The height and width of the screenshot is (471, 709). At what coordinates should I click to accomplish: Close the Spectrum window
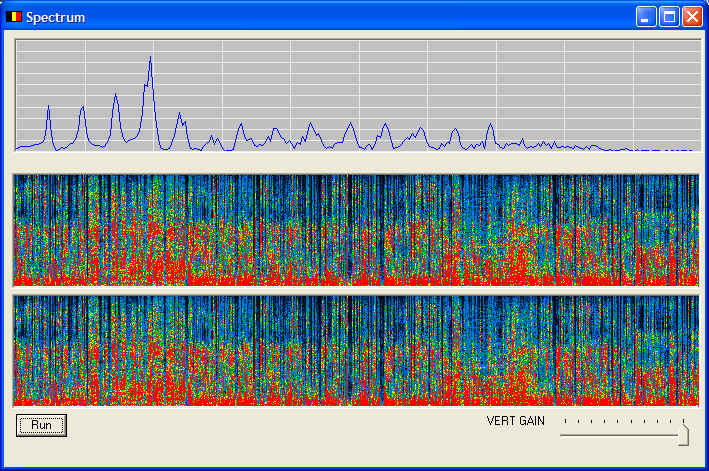pos(692,17)
